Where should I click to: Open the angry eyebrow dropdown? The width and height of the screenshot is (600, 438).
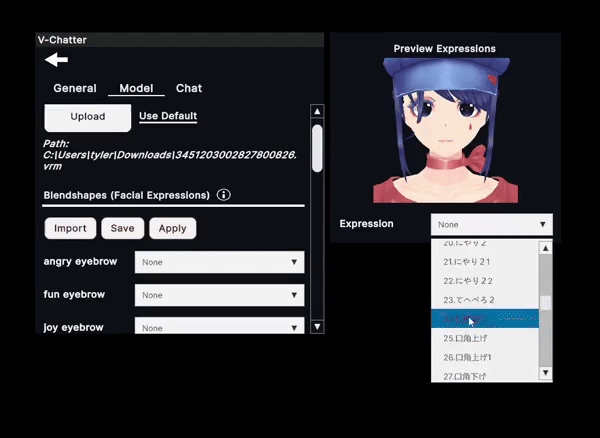(219, 262)
